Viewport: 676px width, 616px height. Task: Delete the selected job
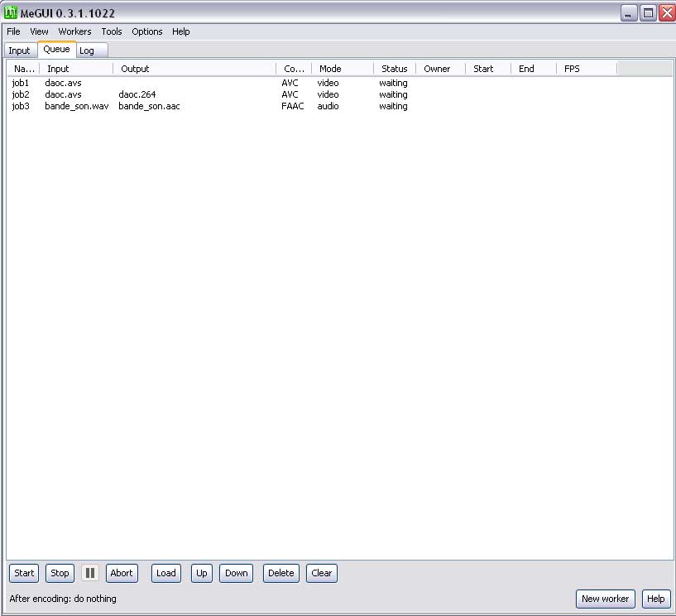click(281, 573)
